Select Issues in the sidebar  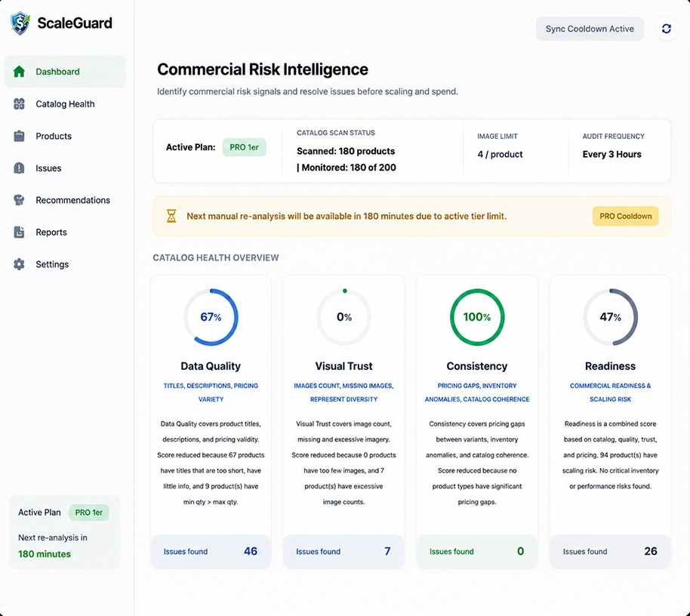[65, 168]
